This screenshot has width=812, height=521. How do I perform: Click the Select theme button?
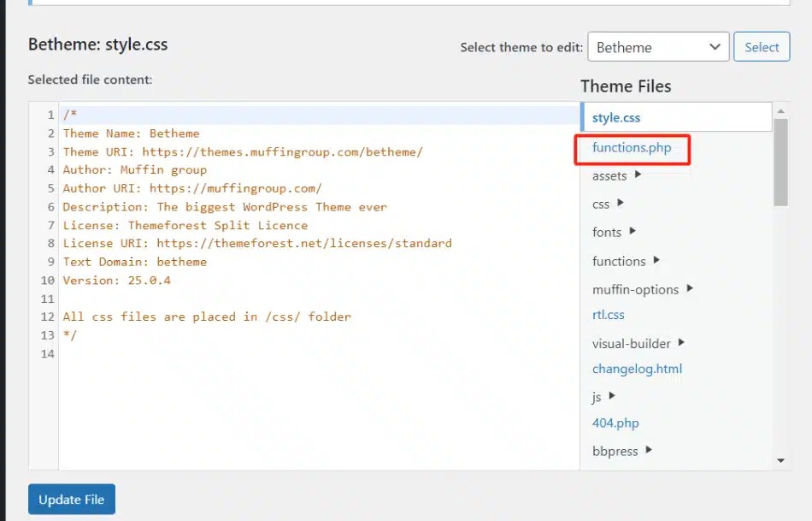[x=761, y=46]
